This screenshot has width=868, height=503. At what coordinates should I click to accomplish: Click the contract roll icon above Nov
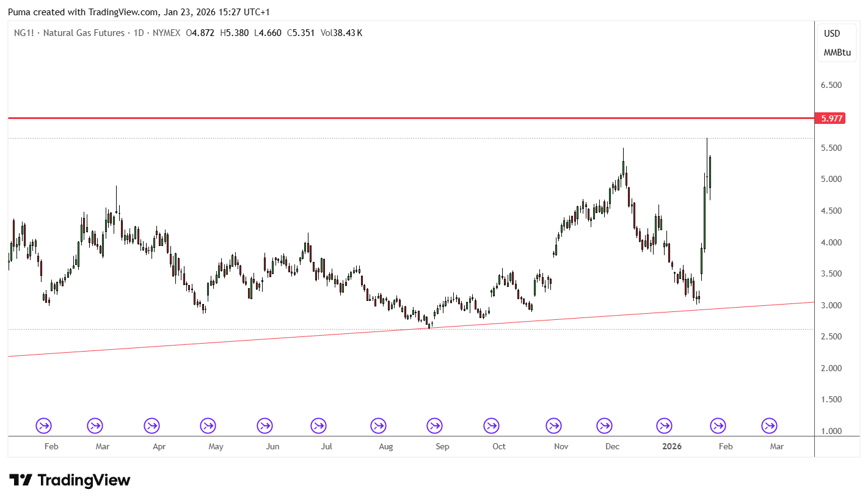(x=553, y=425)
